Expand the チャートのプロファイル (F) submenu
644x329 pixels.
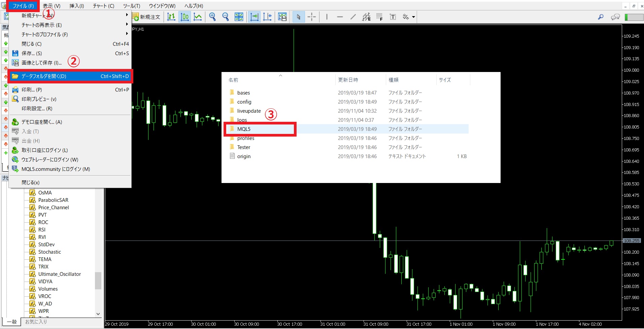point(70,34)
